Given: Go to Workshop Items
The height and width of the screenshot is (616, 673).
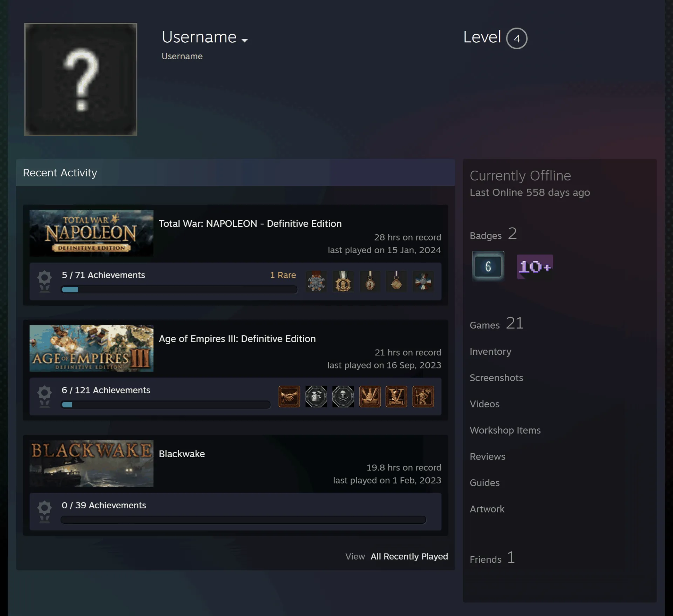Looking at the screenshot, I should click(x=505, y=430).
